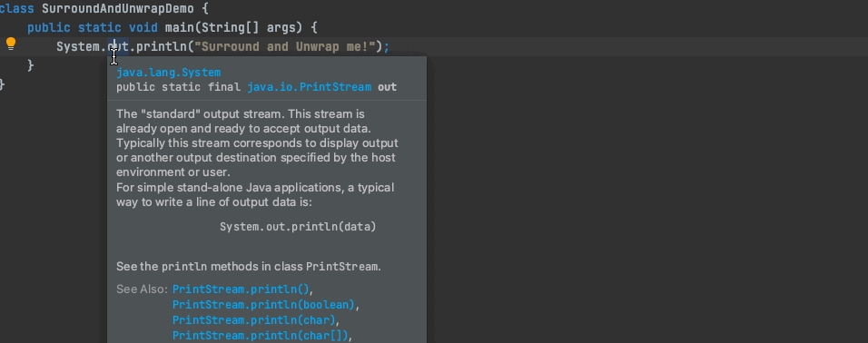Click inside the "Surround and Unwrap me!" string
The image size is (868, 343).
pyautogui.click(x=284, y=46)
